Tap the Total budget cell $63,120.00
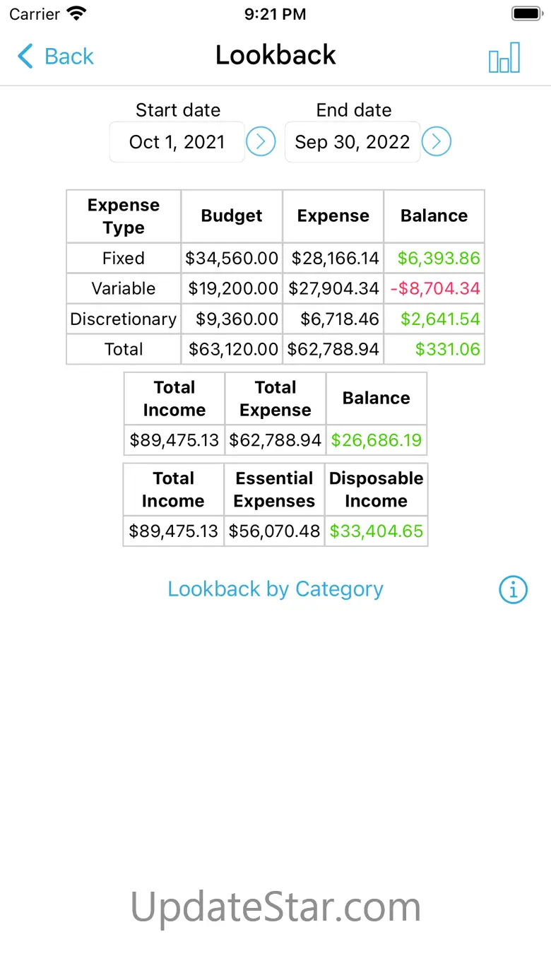 click(233, 350)
